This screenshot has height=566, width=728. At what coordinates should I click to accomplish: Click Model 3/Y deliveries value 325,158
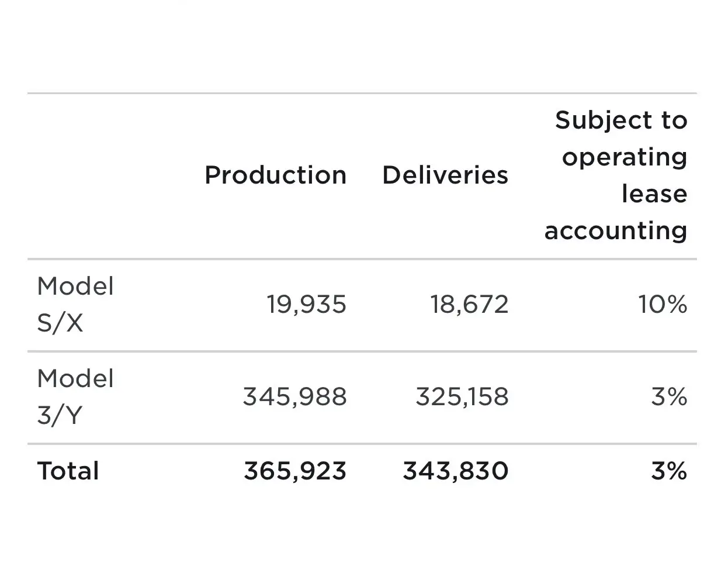(x=462, y=396)
